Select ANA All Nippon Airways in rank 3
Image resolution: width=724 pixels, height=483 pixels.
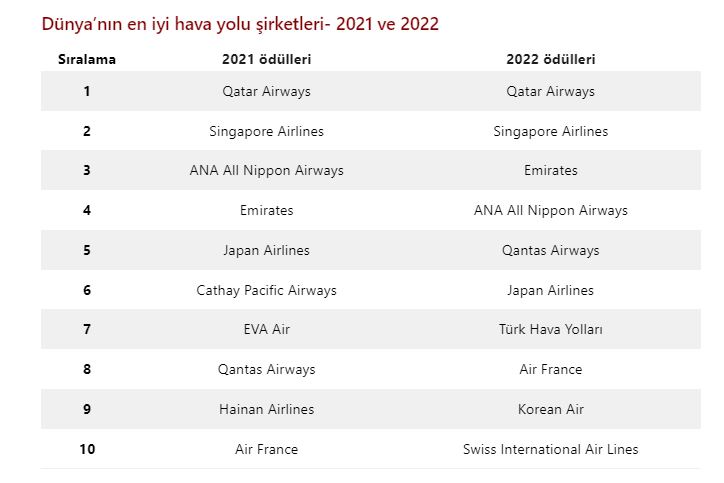coord(266,170)
